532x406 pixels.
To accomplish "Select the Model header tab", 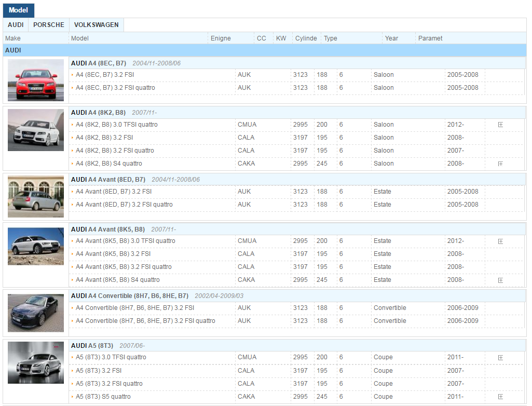I will point(18,10).
